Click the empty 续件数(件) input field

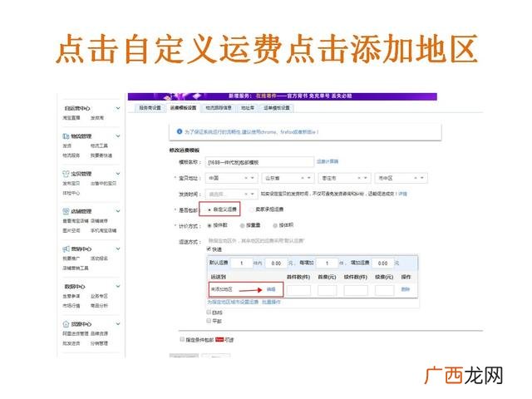(356, 290)
